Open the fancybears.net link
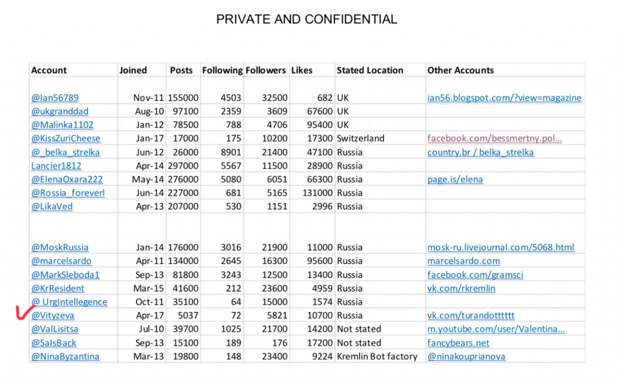This screenshot has height=377, width=620. pos(458,343)
